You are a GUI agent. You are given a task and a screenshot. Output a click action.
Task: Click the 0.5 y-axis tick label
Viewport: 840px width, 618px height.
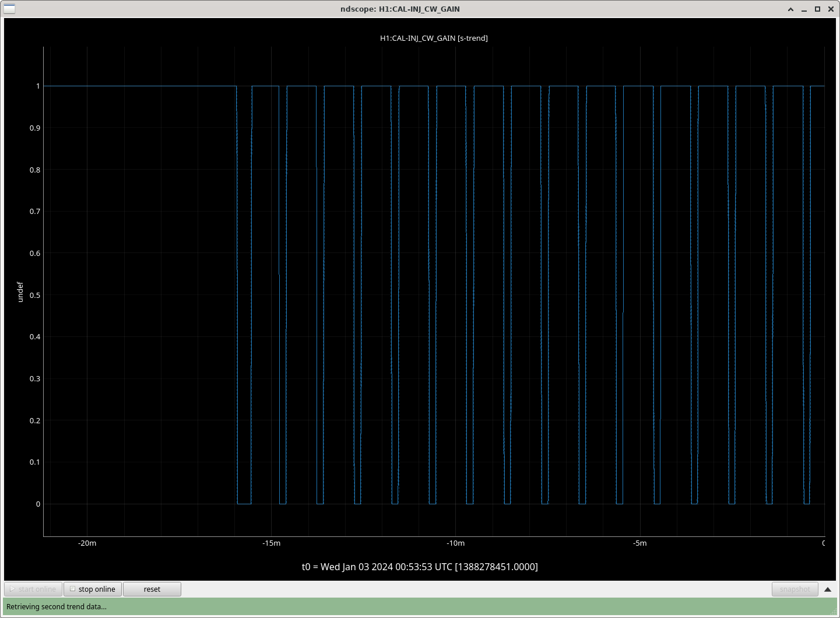(x=35, y=295)
